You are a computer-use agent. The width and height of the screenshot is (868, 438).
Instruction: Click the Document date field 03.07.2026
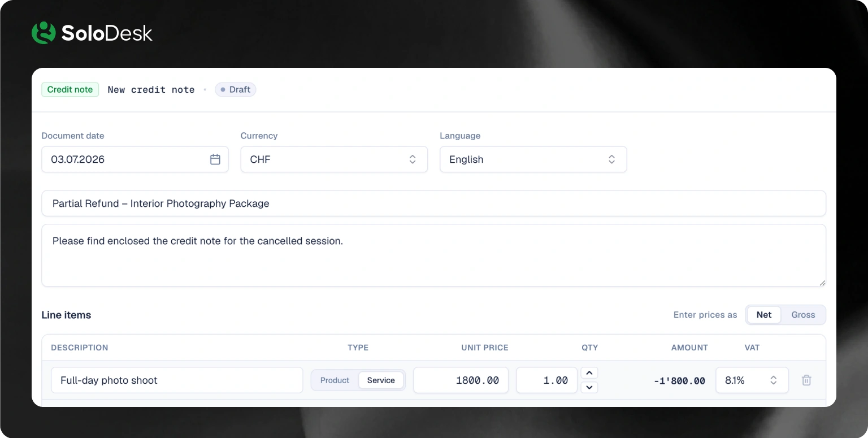pyautogui.click(x=135, y=159)
